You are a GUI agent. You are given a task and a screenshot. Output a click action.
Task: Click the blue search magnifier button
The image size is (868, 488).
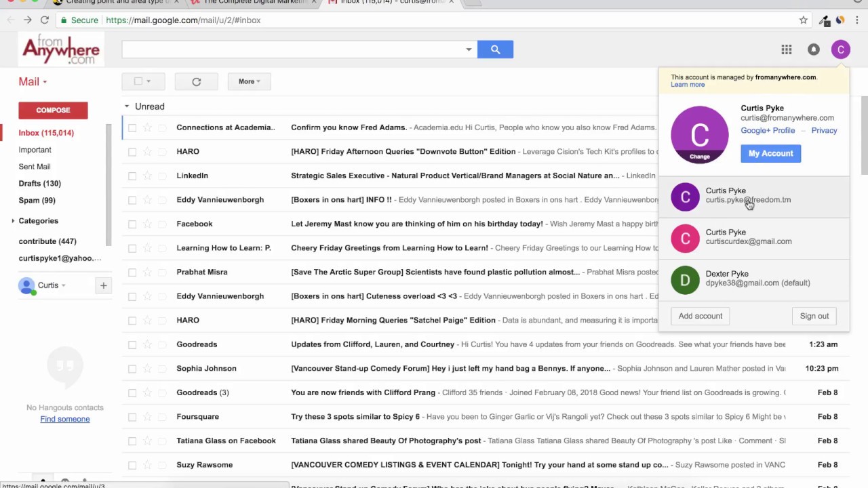point(495,49)
